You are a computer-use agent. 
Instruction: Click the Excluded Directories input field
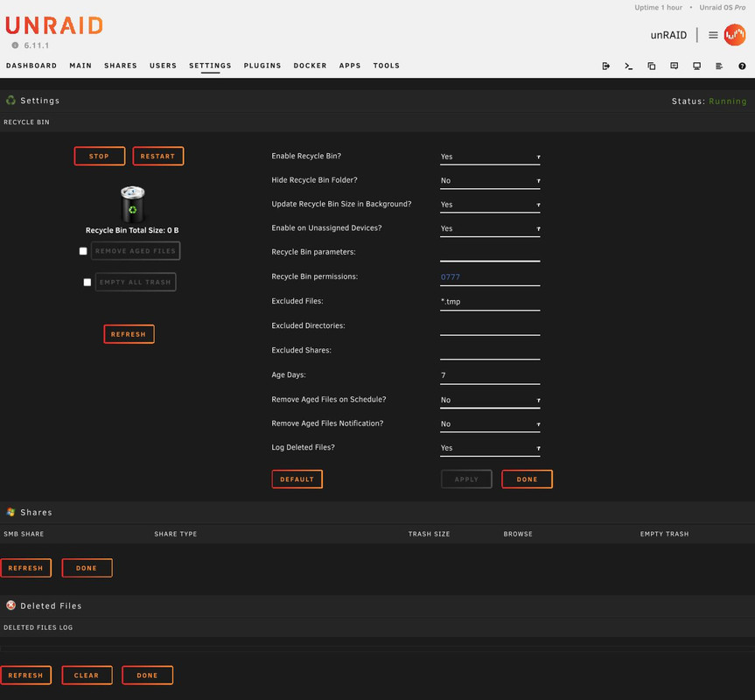click(490, 327)
